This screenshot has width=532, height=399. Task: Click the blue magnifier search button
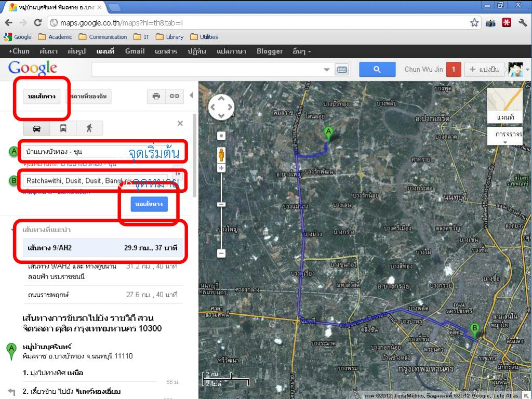point(377,69)
